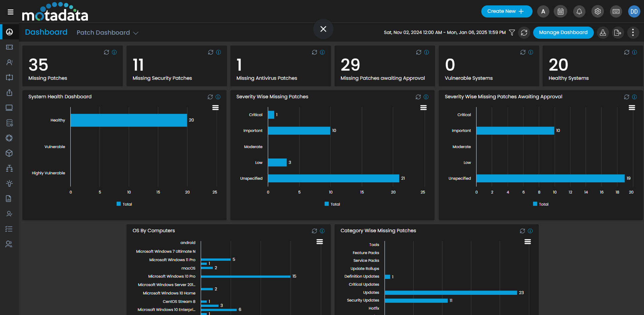Show info for Severity Wise Missing Patches
This screenshot has height=315, width=644.
click(x=426, y=97)
